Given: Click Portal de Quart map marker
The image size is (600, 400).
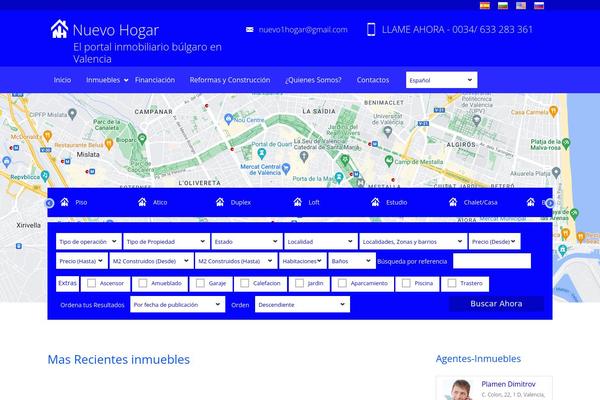Looking at the screenshot, I should (x=262, y=154).
